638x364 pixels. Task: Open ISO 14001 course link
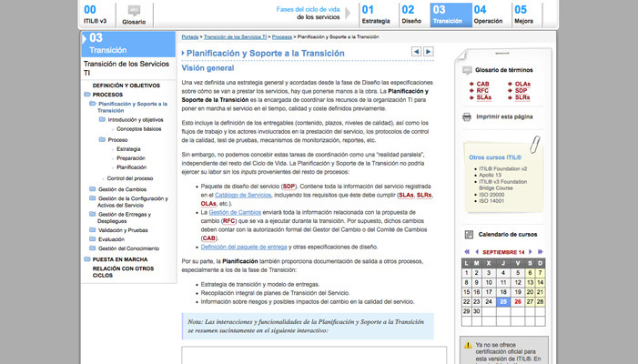pos(491,201)
